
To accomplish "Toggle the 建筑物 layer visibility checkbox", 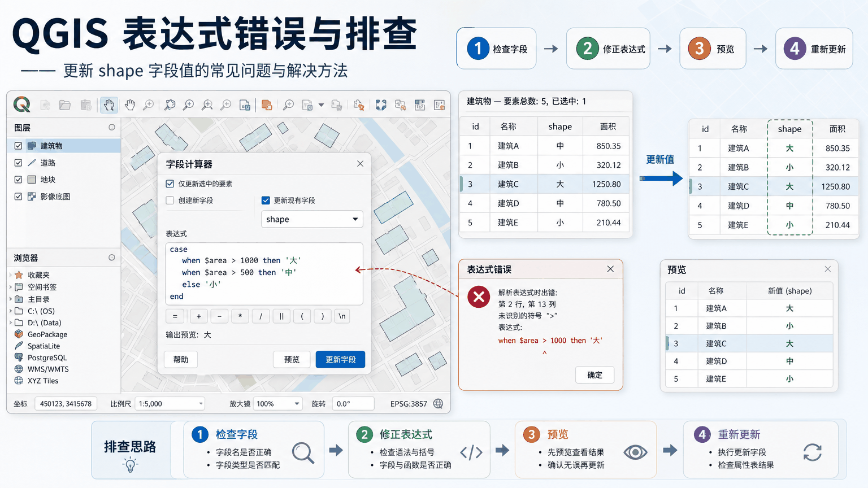I will [x=18, y=146].
